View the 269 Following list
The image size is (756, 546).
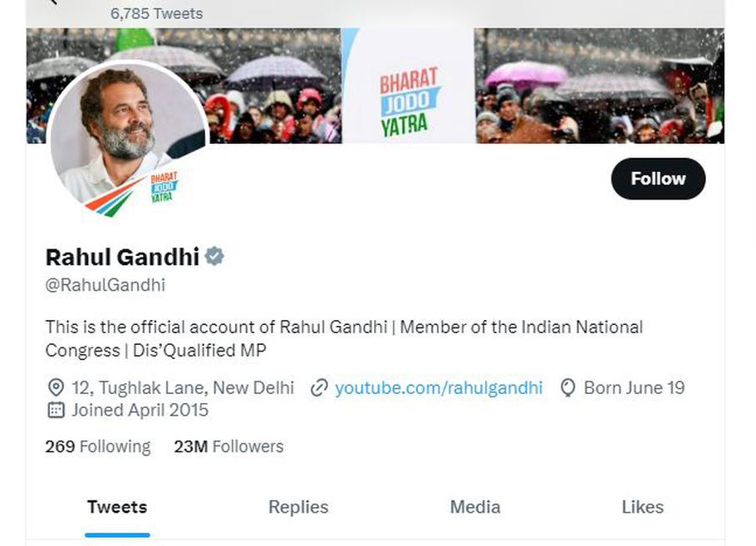(98, 446)
